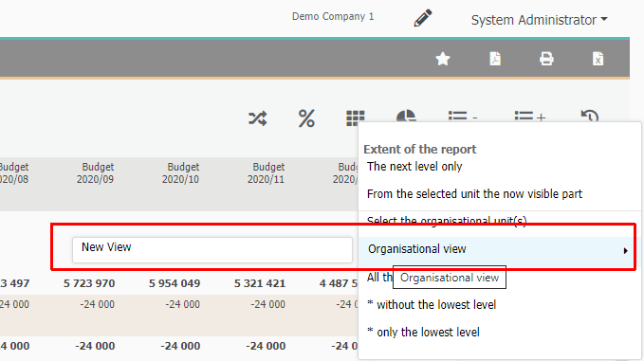The width and height of the screenshot is (644, 361).
Task: Click the New View input field
Action: 212,250
